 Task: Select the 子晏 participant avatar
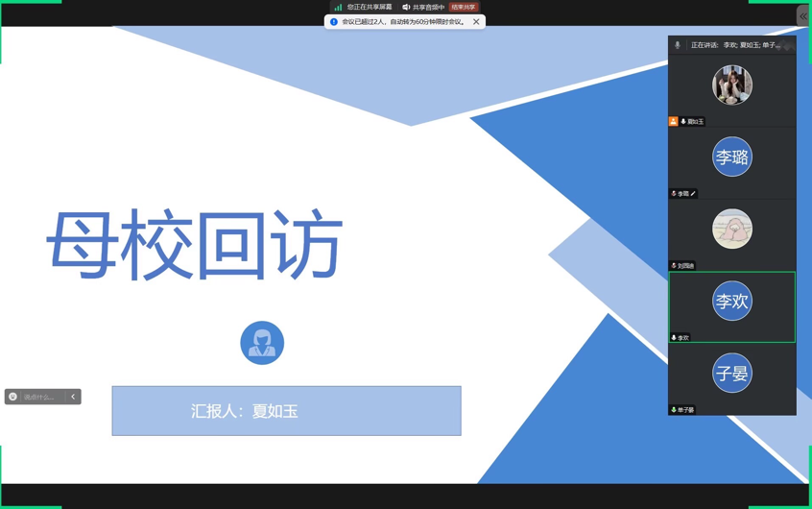tap(731, 374)
